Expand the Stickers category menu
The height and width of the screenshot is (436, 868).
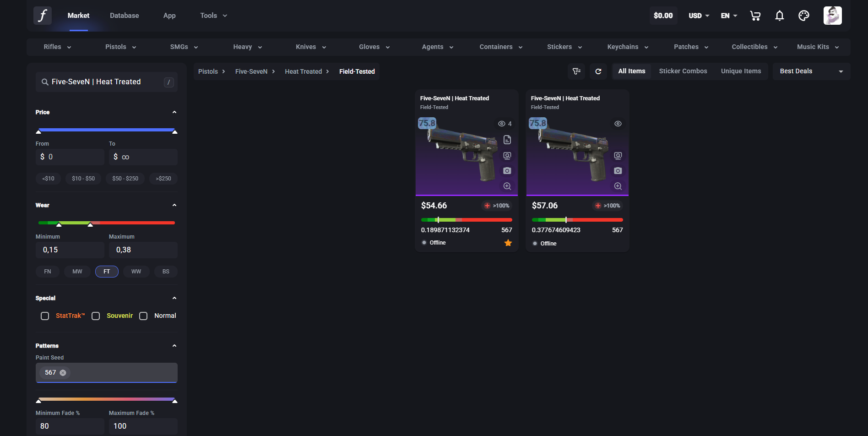pos(564,47)
